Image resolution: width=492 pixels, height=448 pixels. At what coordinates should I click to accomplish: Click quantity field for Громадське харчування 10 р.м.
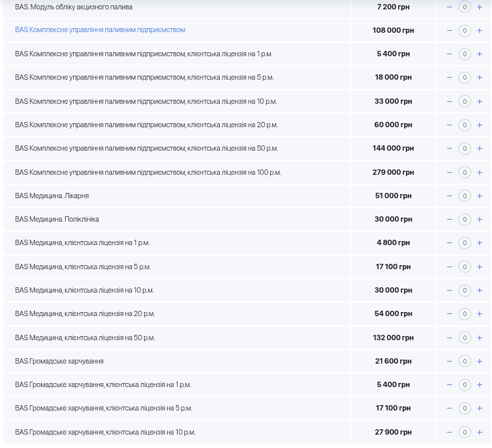pos(465,433)
